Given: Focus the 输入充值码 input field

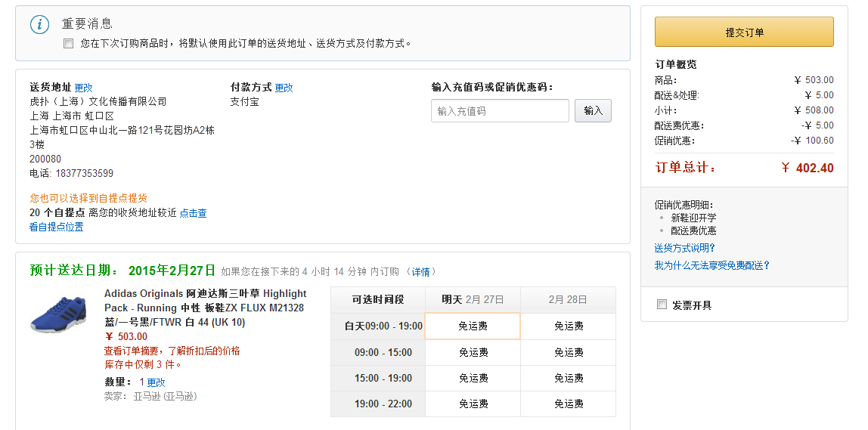Looking at the screenshot, I should click(500, 110).
